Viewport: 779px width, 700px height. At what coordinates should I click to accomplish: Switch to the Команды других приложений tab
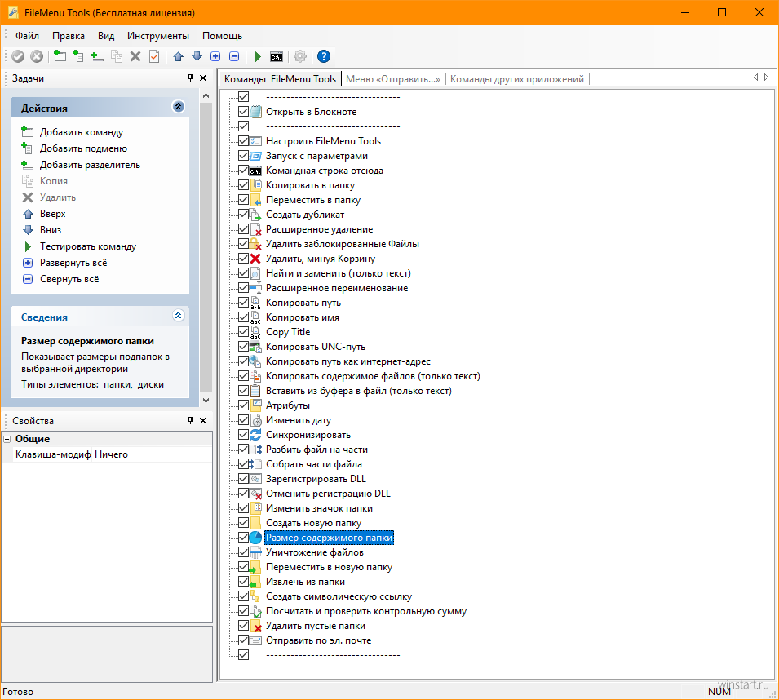(516, 79)
